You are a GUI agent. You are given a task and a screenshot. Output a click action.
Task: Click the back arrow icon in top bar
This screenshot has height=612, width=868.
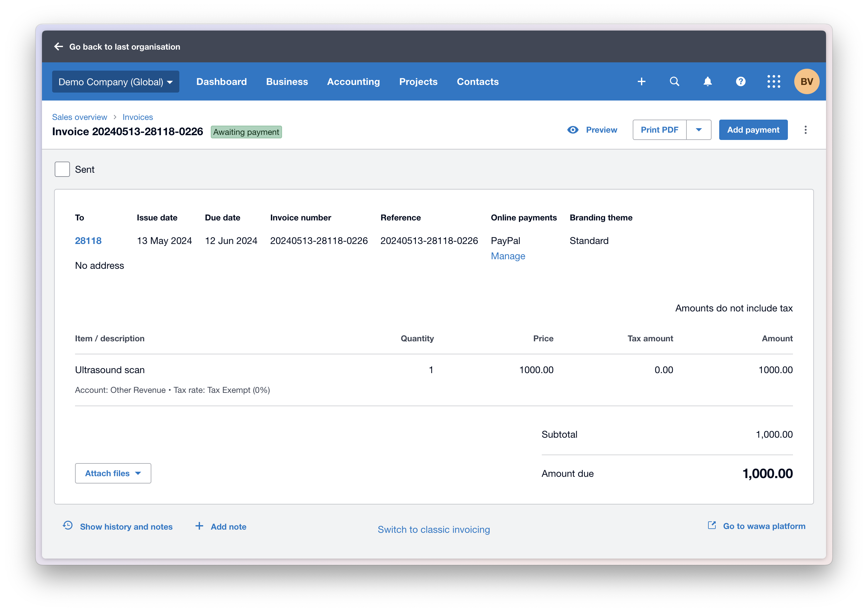coord(59,46)
